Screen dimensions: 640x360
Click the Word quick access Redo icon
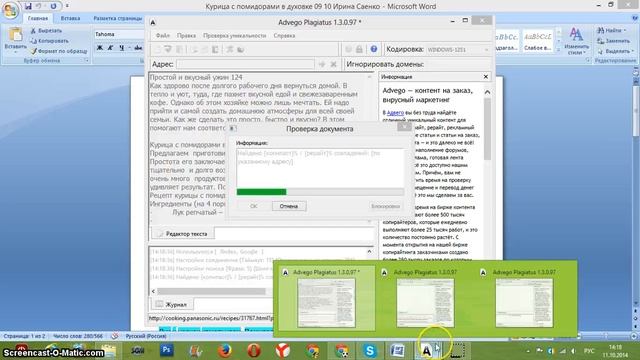click(53, 6)
